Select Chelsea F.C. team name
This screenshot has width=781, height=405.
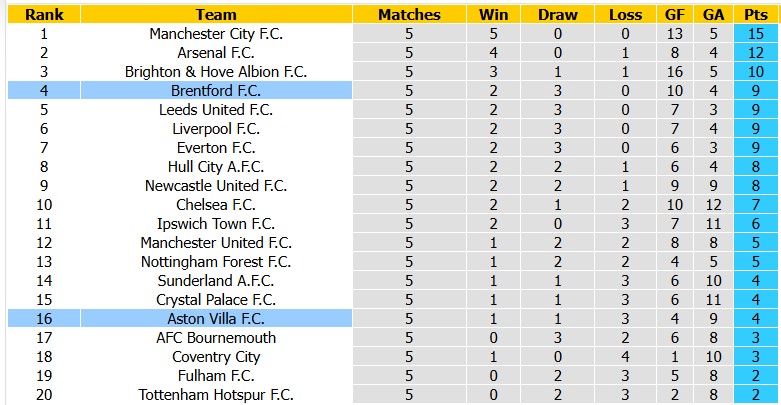(216, 205)
